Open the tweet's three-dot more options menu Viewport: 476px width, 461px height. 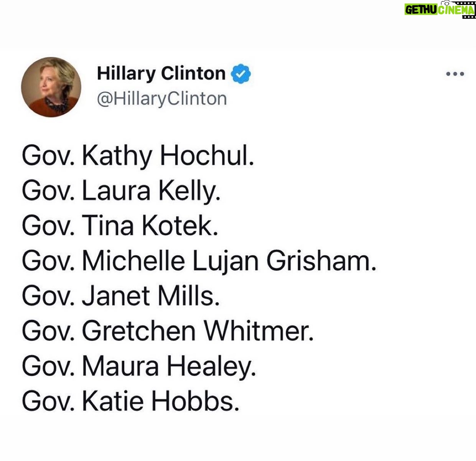coord(455,74)
